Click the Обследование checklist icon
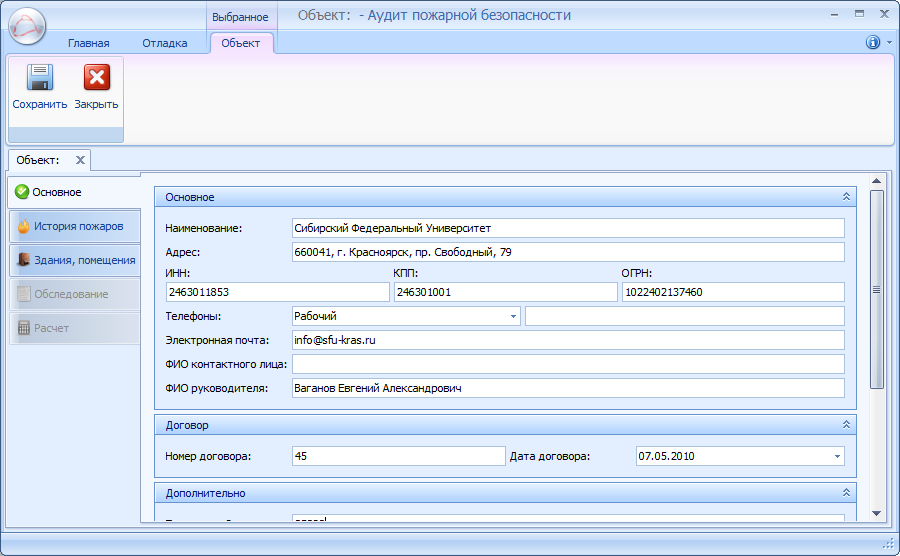The image size is (900, 556). (24, 294)
